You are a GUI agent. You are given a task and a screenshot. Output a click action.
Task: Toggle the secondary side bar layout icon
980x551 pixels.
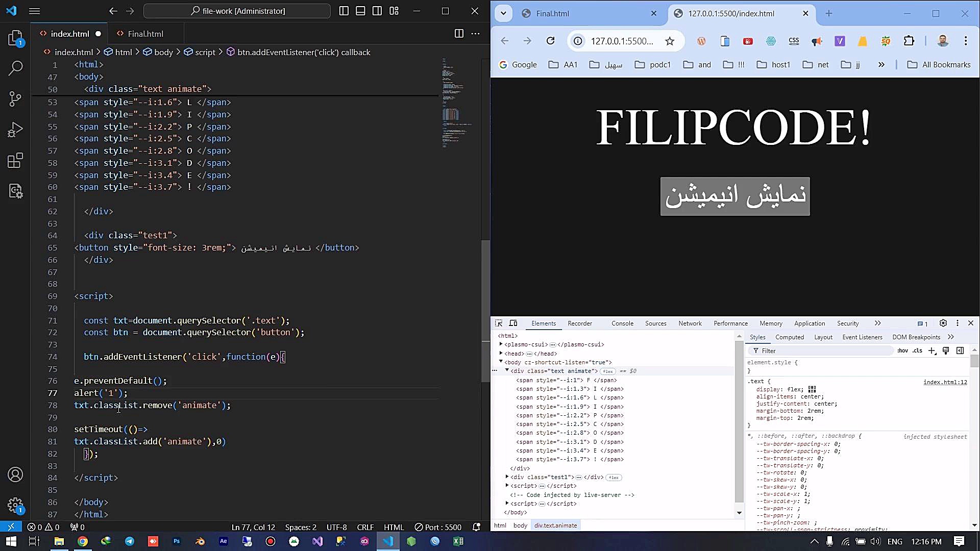pos(377,11)
